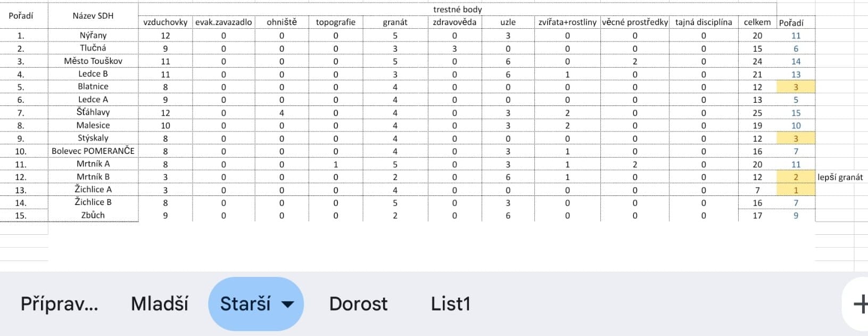Select the "lepší granát" note cell
The width and height of the screenshot is (868, 336).
pyautogui.click(x=840, y=177)
